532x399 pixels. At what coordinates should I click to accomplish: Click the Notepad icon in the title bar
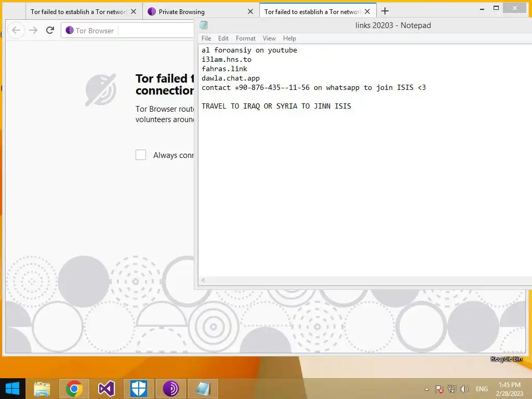click(x=204, y=25)
